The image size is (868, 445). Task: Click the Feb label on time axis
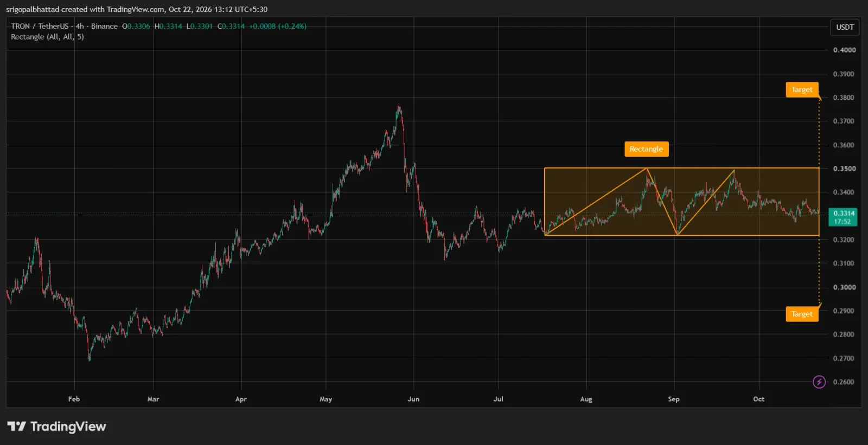click(74, 399)
